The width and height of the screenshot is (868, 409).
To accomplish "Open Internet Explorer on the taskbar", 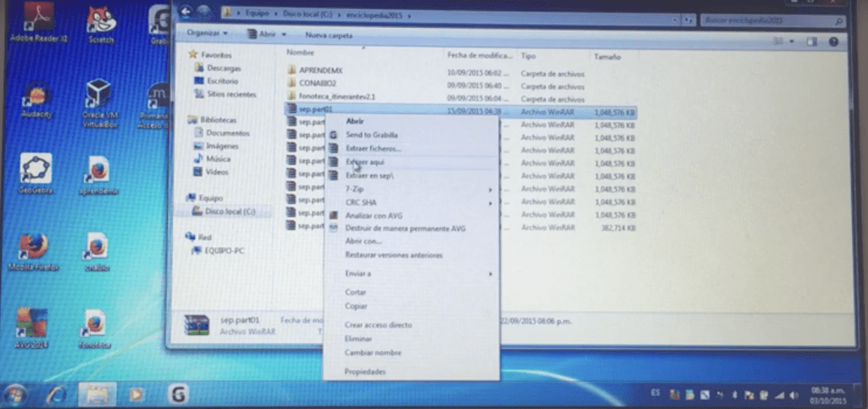I will click(x=57, y=395).
